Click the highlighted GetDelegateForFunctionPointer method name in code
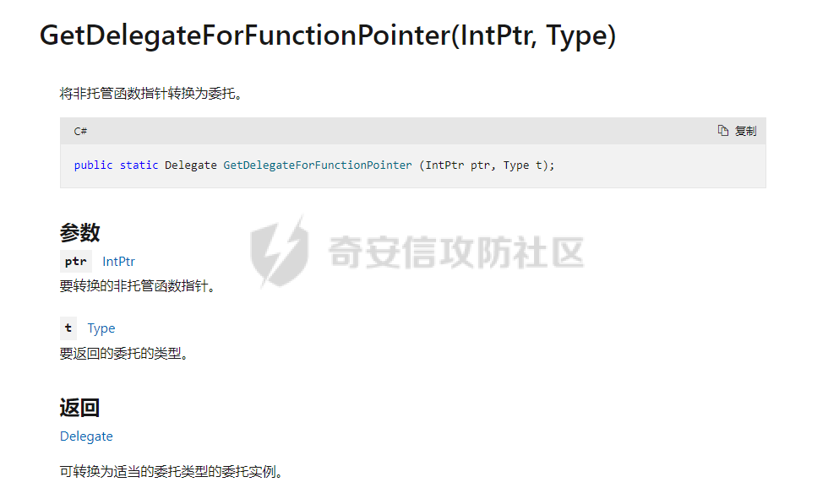Image resolution: width=839 pixels, height=504 pixels. click(x=317, y=165)
